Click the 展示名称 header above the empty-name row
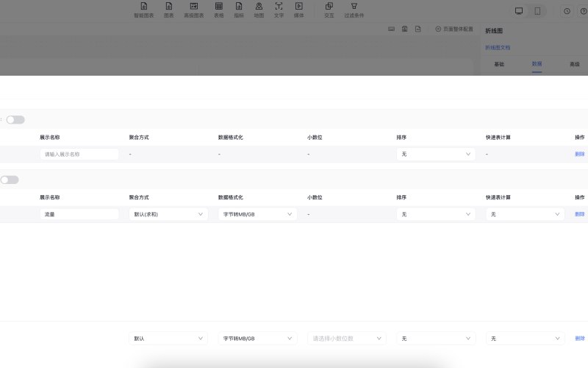This screenshot has width=588, height=368. click(x=49, y=137)
